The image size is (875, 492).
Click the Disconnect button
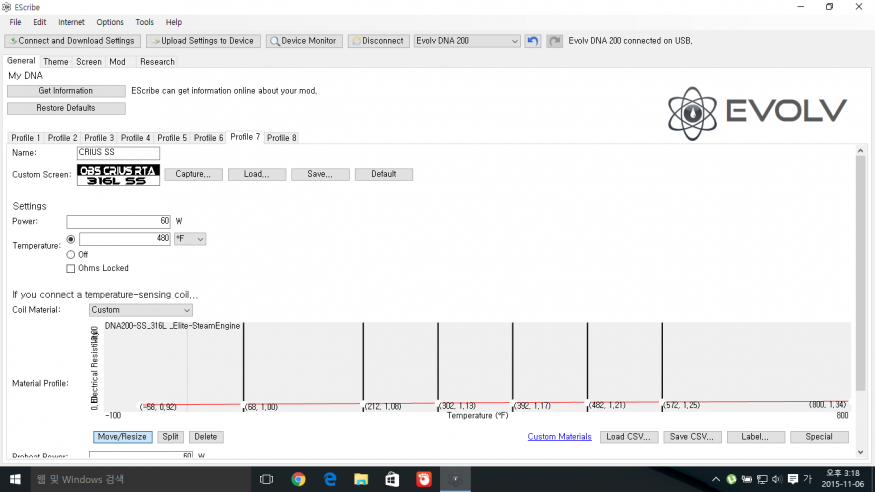coord(378,41)
